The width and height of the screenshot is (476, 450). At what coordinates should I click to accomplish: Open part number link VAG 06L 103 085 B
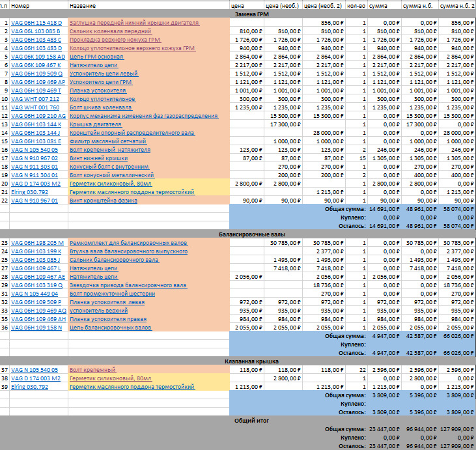36,31
